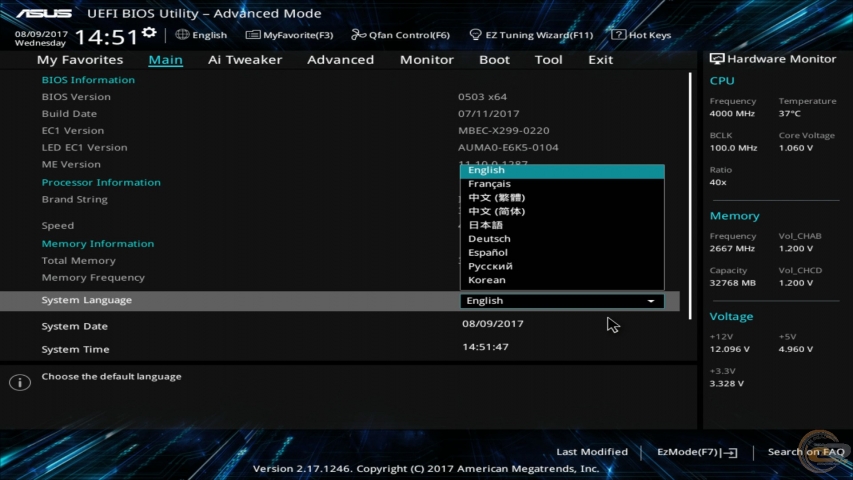The height and width of the screenshot is (480, 853).
Task: Click +3.3V reading 3.328 V
Action: (727, 384)
